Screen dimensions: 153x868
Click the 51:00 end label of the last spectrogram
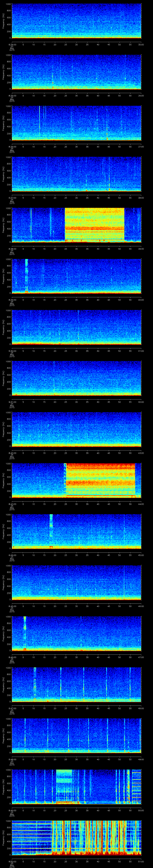click(x=141, y=861)
